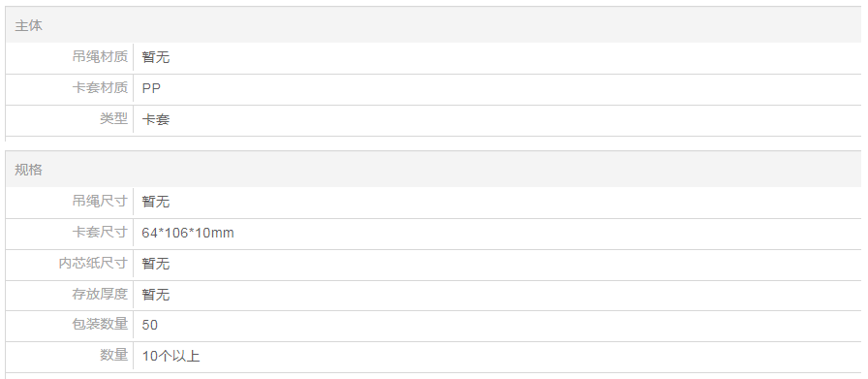Click the 10个以上 quantity value

point(170,356)
